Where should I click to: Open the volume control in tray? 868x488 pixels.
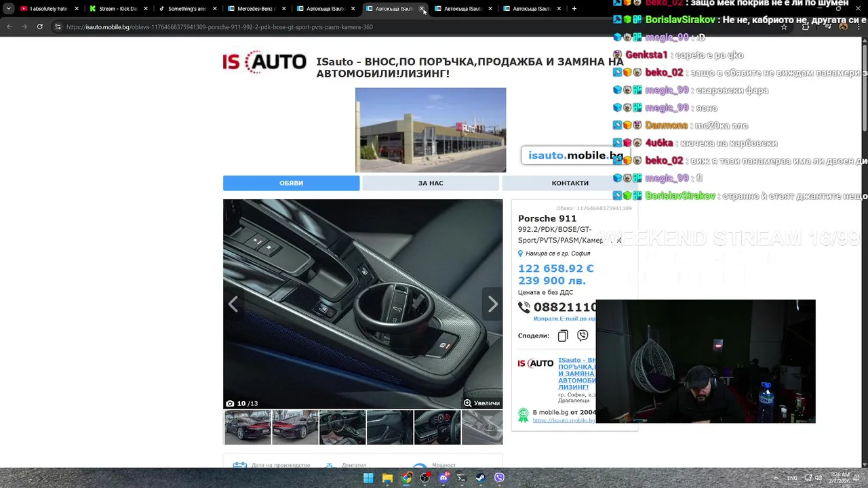click(818, 478)
